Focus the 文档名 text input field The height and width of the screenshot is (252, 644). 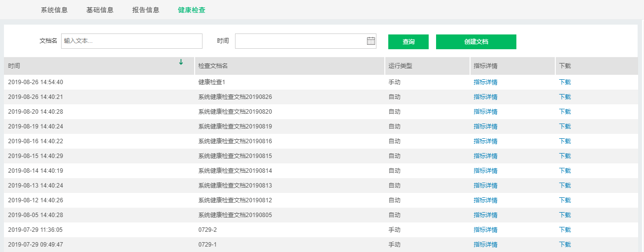click(132, 41)
